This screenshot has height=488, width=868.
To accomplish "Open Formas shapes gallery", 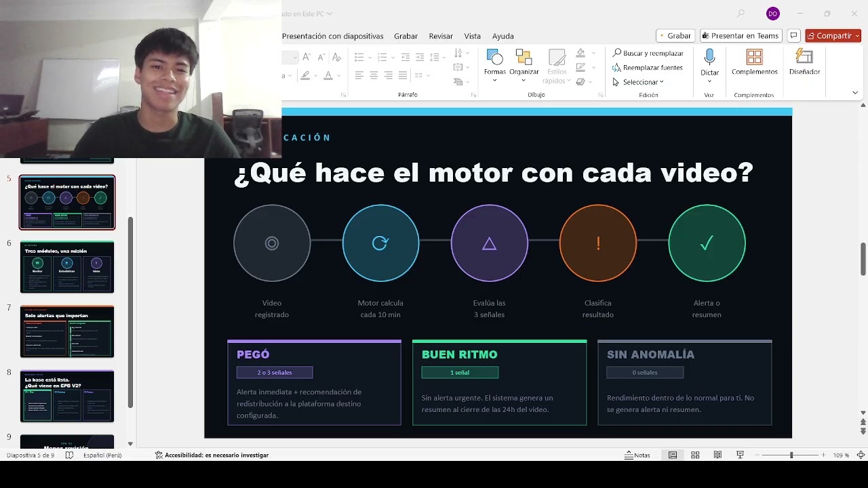I will (494, 65).
